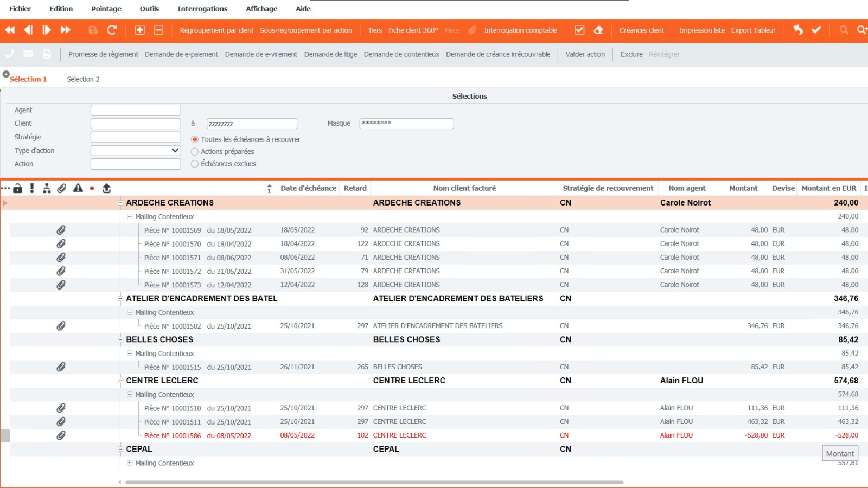Click the Export Tableur button

754,30
